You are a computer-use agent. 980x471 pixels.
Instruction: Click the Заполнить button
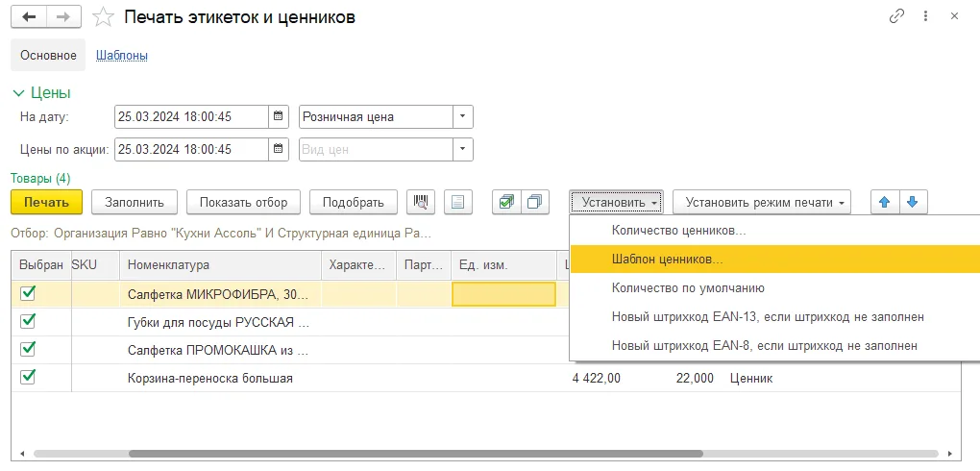click(135, 202)
